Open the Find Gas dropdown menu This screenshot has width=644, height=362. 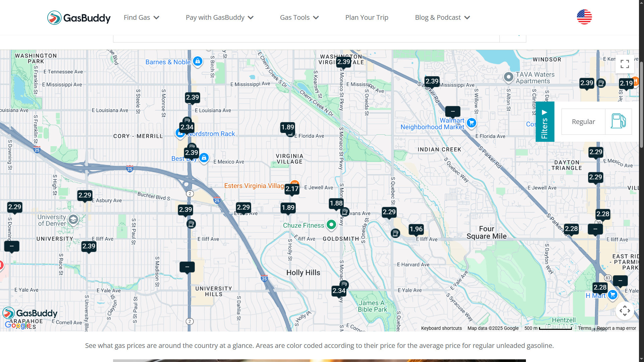point(141,17)
